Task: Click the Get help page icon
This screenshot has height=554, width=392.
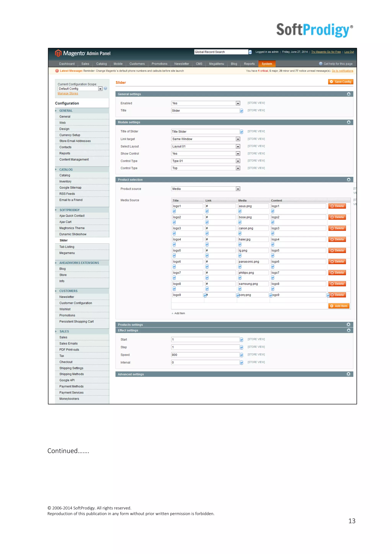Action: pos(321,64)
